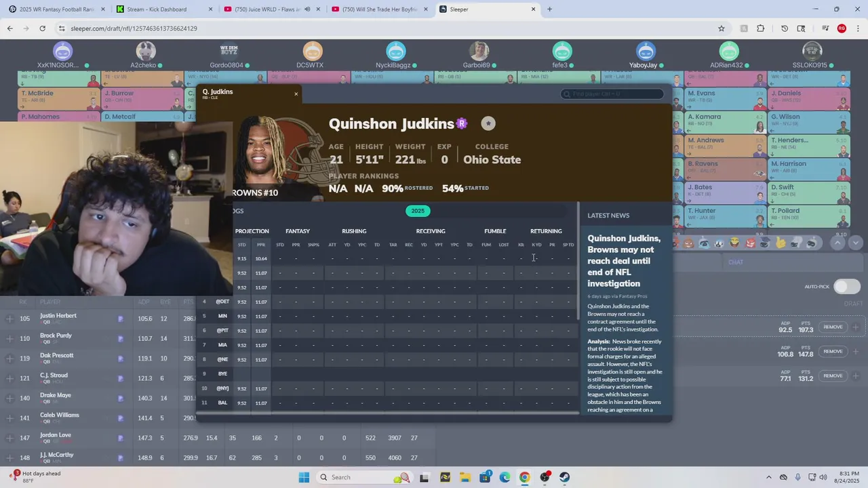This screenshot has width=868, height=488.
Task: Add Brock Purdy to queue with plus icon
Action: (9, 338)
